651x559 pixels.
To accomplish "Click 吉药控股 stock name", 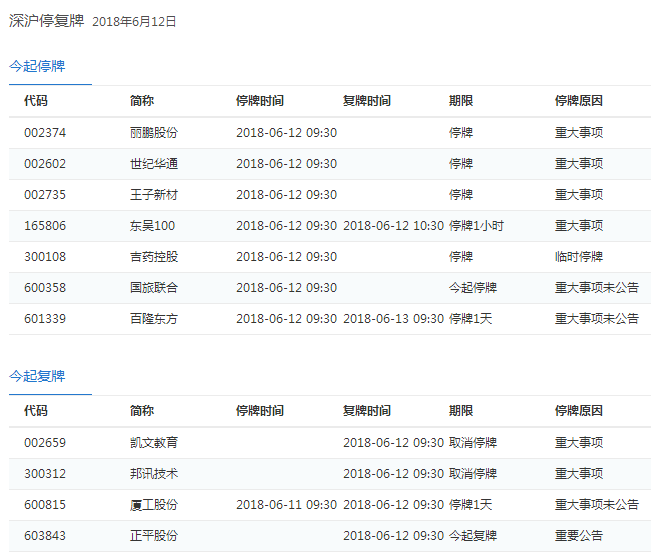I will coord(154,257).
